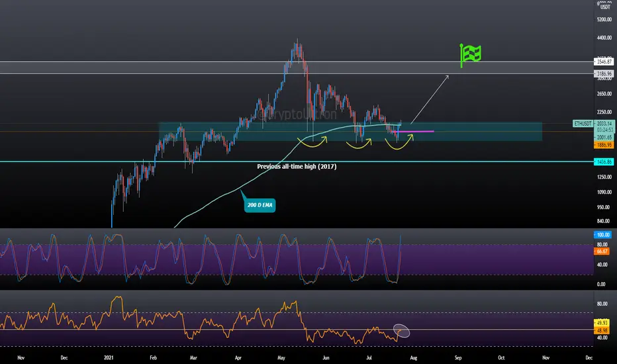Select the ellipse marker on the RSI line

point(401,331)
